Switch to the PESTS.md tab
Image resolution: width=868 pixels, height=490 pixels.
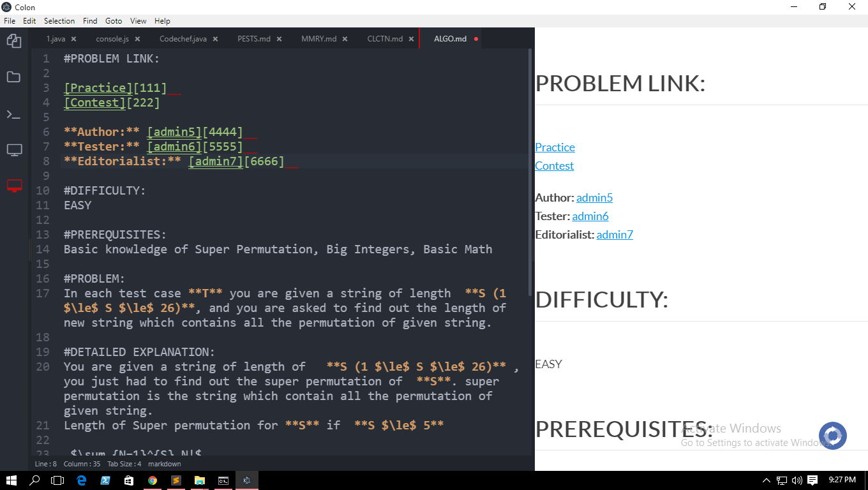coord(254,38)
